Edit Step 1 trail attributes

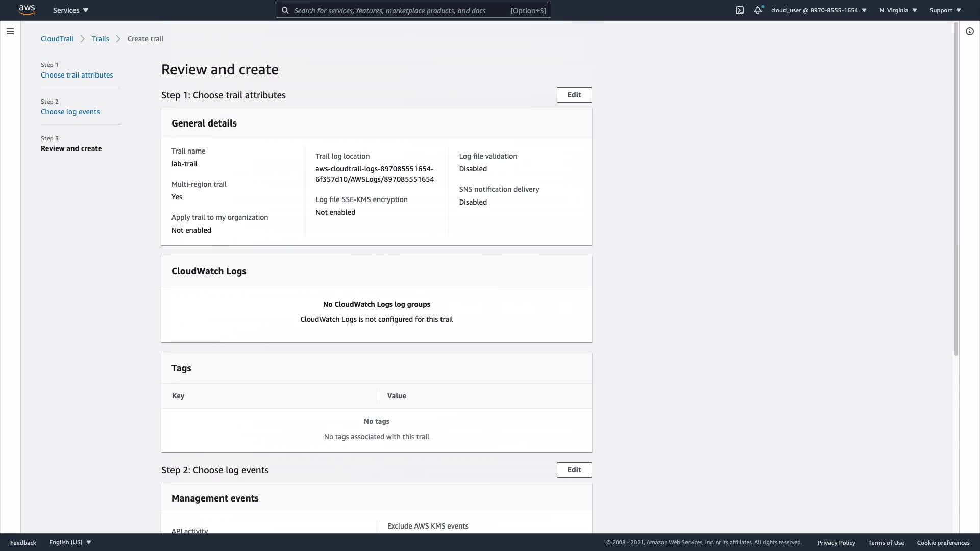(574, 95)
